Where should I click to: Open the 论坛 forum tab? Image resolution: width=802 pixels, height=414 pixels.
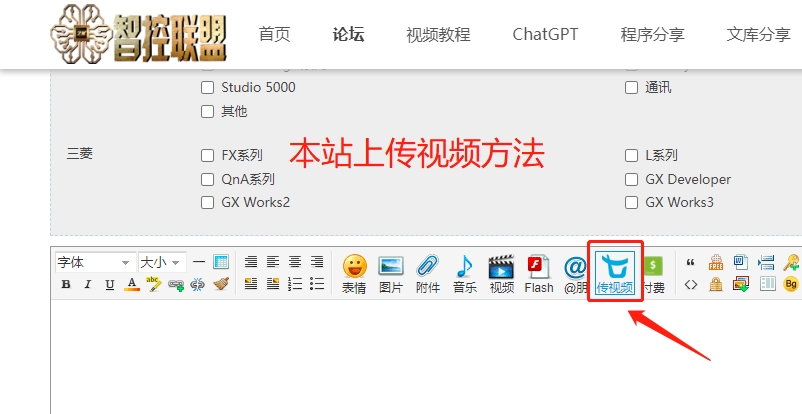(348, 35)
